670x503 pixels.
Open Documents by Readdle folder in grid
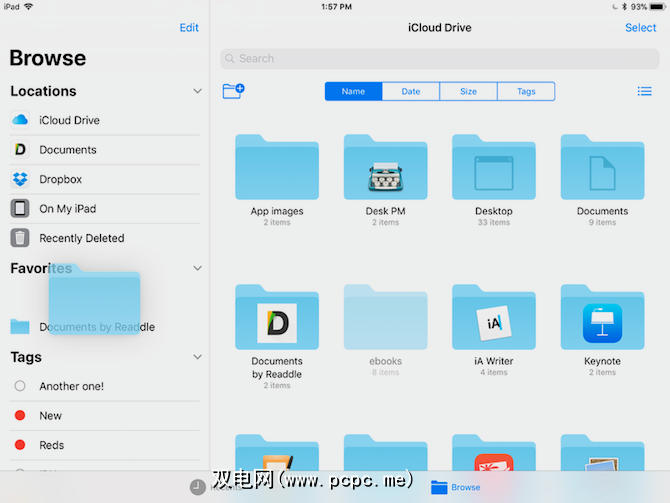pyautogui.click(x=277, y=317)
